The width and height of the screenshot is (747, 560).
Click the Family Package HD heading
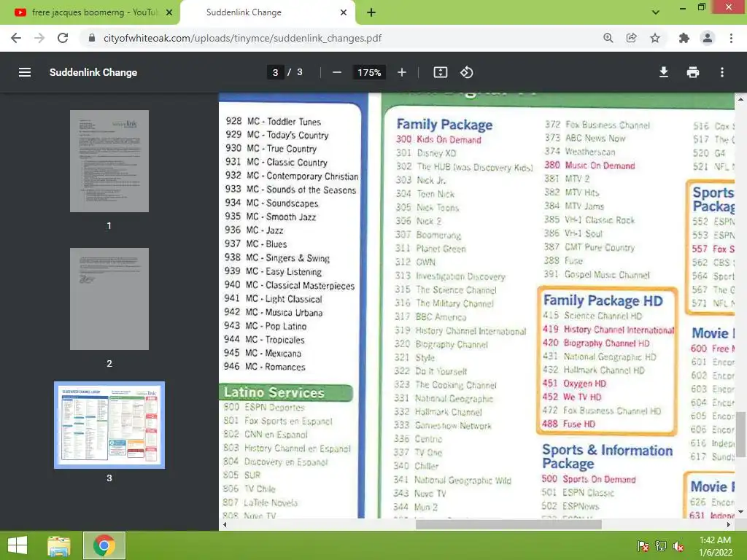click(x=603, y=300)
